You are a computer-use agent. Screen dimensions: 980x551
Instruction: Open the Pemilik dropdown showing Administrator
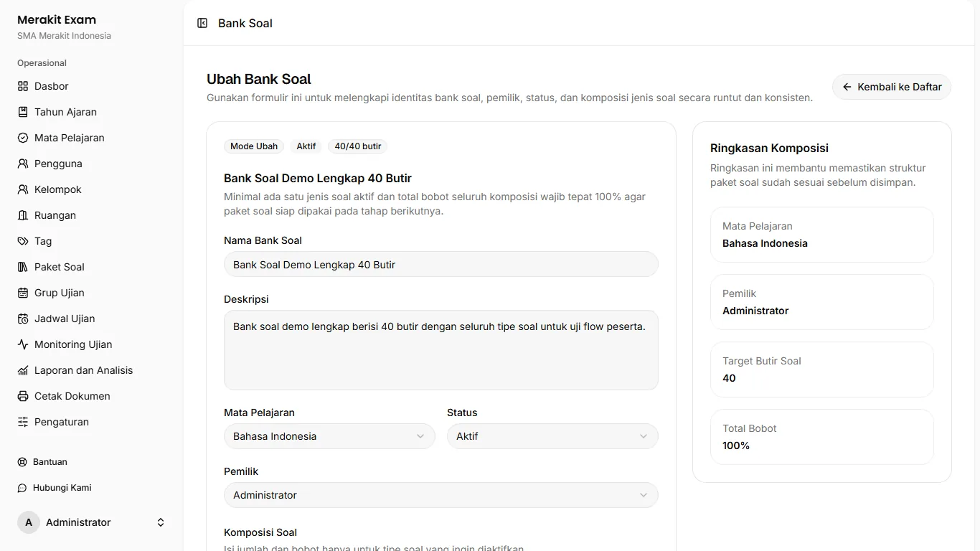tap(441, 495)
